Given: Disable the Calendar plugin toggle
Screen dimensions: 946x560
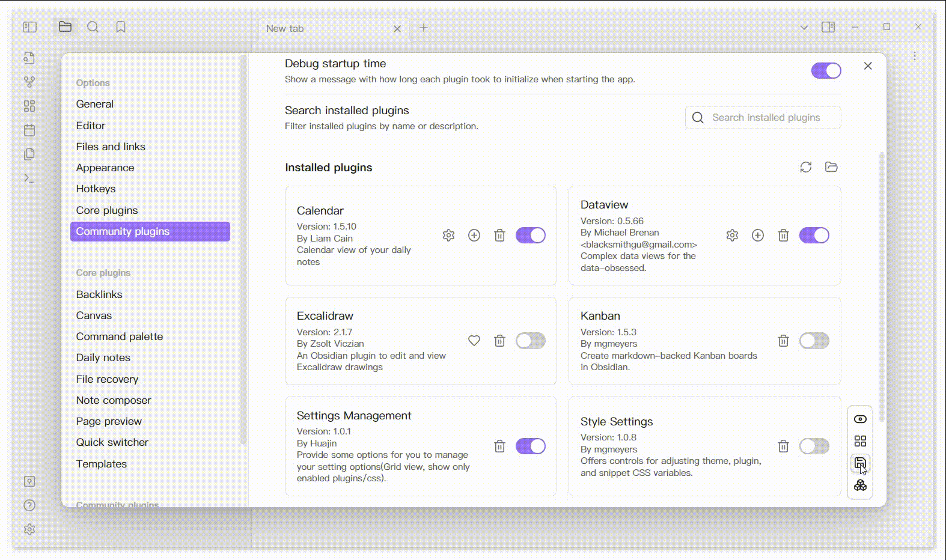Looking at the screenshot, I should click(531, 235).
